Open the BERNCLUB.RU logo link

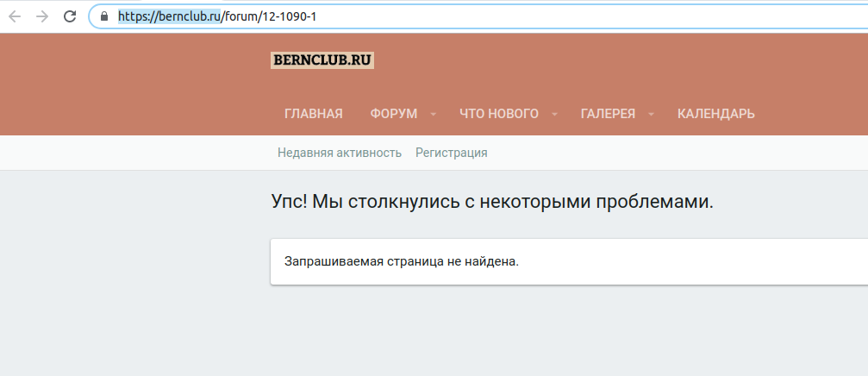[322, 60]
